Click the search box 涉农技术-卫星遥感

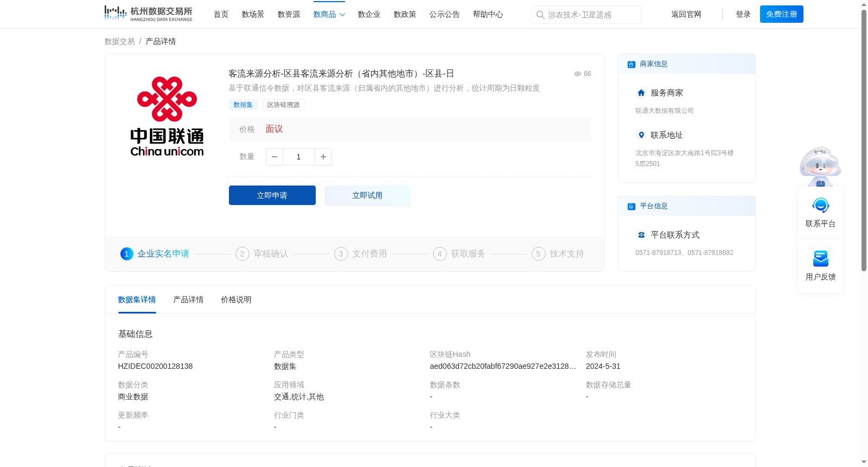point(586,15)
